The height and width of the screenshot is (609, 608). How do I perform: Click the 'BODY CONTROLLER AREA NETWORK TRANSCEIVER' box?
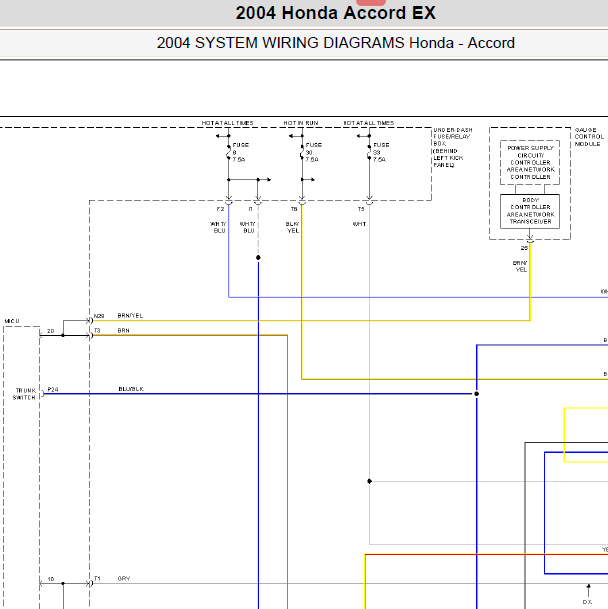pos(530,211)
